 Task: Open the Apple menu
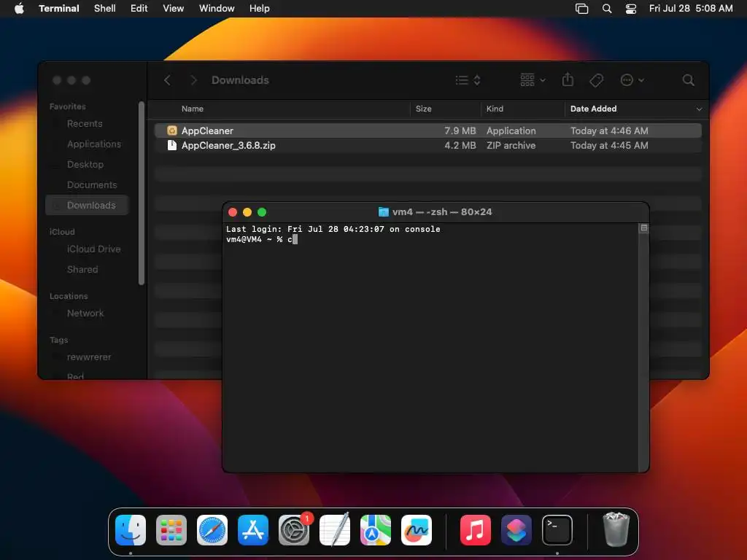tap(19, 8)
